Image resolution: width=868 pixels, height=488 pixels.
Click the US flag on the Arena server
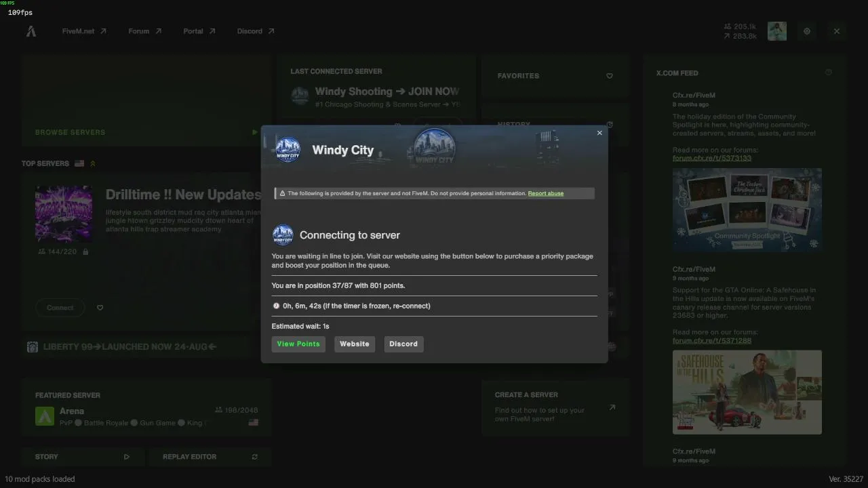pyautogui.click(x=254, y=422)
